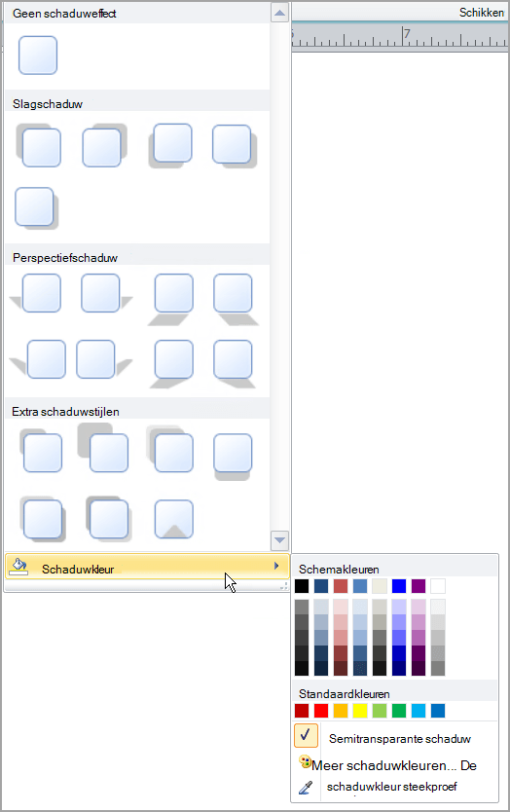Click the Meer schaduwkleuren palette icon

pos(305,761)
